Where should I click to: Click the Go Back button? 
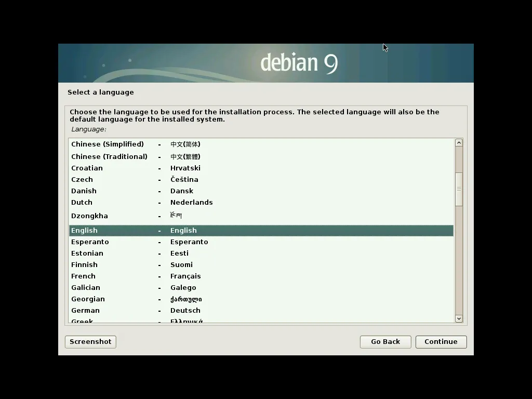pos(385,342)
